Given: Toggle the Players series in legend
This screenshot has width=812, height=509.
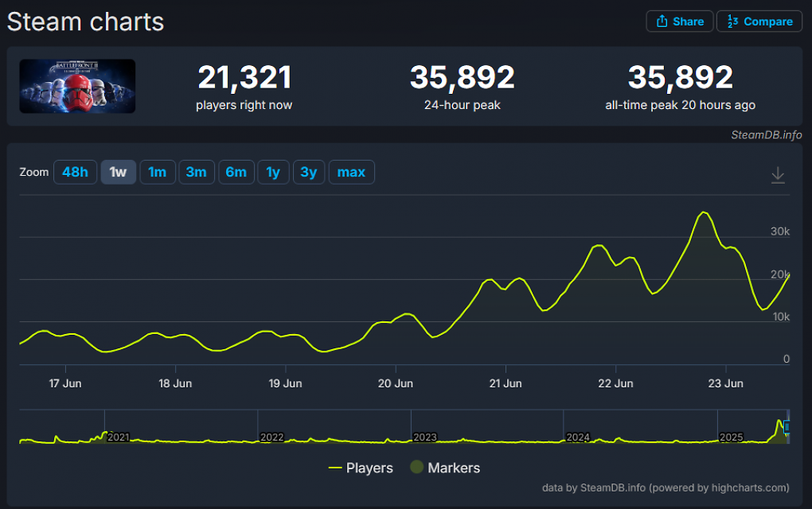Looking at the screenshot, I should [361, 468].
